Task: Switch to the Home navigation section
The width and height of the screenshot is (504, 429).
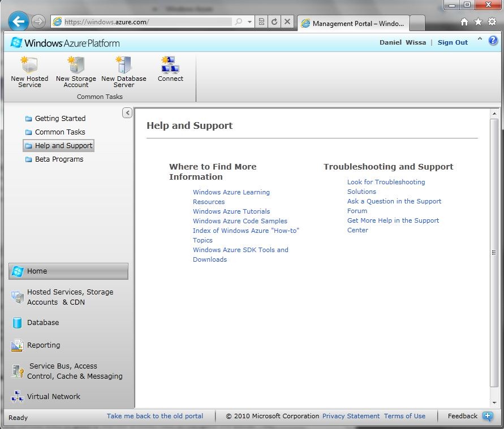Action: (x=68, y=271)
